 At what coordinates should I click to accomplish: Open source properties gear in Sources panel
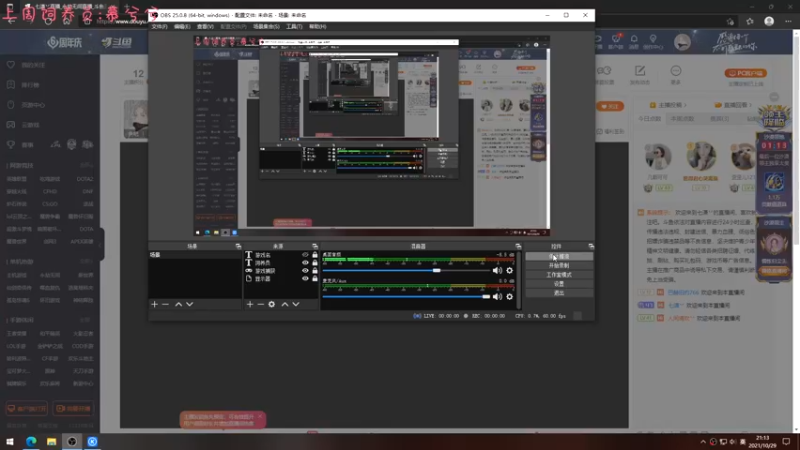point(272,304)
